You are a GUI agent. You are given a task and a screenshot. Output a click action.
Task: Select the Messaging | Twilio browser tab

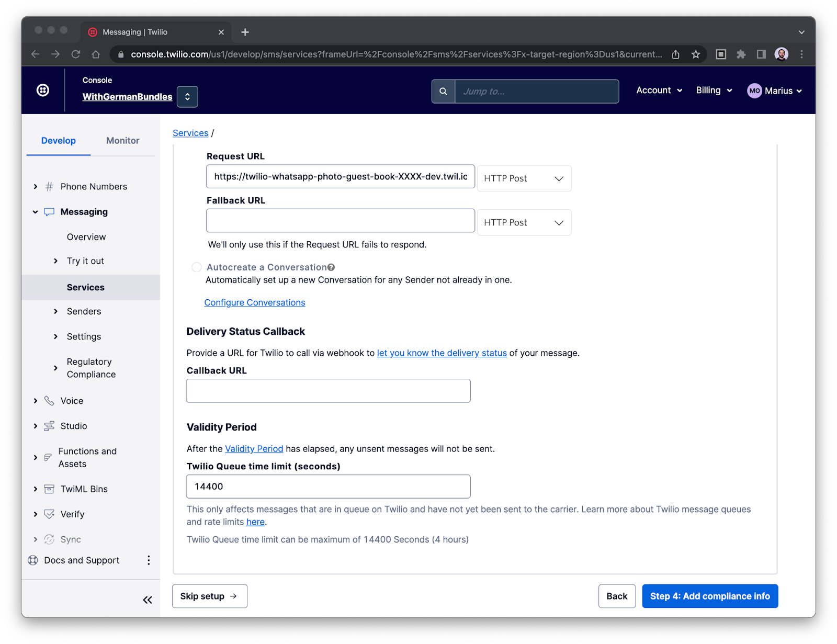coord(155,32)
